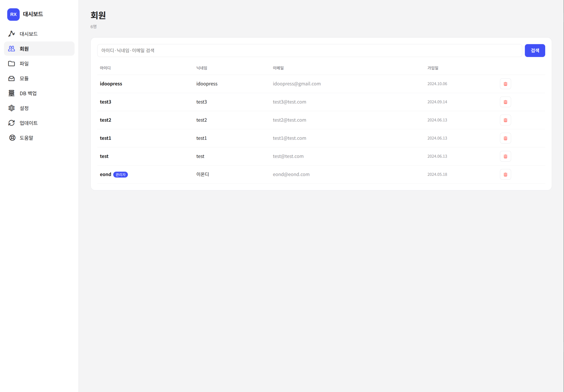Open the 대시보드 menu item
Viewport: 564px width, 392px height.
point(39,34)
